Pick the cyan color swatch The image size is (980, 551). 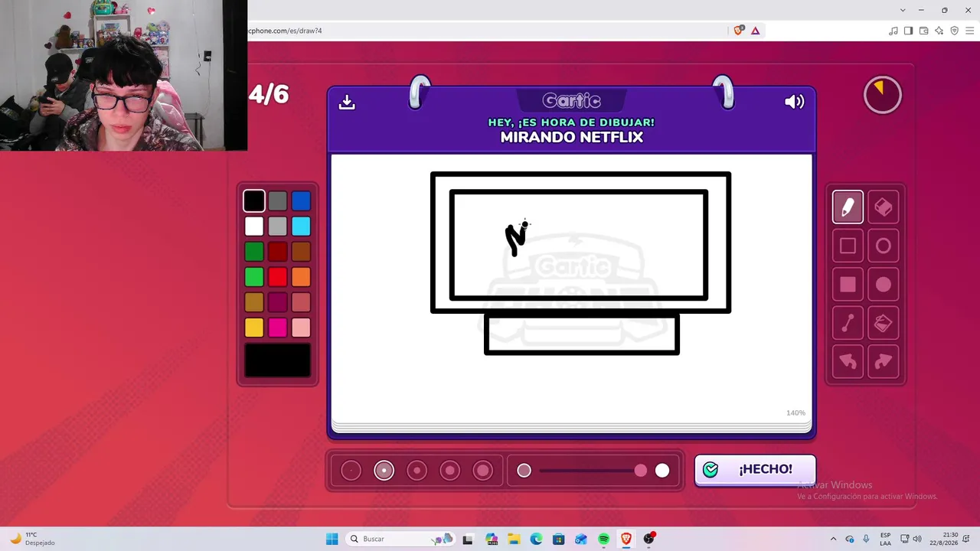(301, 227)
